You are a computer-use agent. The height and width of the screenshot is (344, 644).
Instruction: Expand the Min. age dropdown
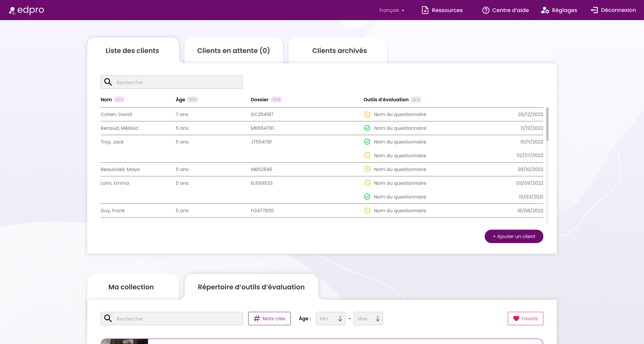point(331,319)
